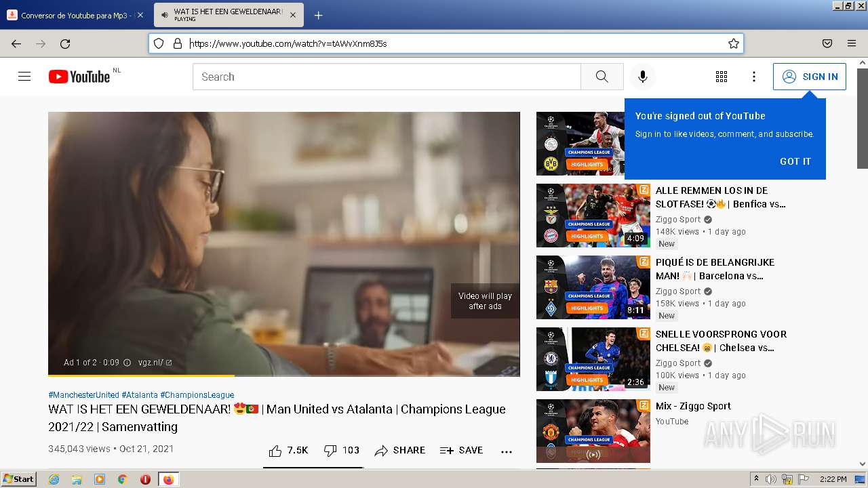Open ALLE REMMEN LOS video title
Viewport: 868px width, 488px height.
pyautogui.click(x=722, y=197)
